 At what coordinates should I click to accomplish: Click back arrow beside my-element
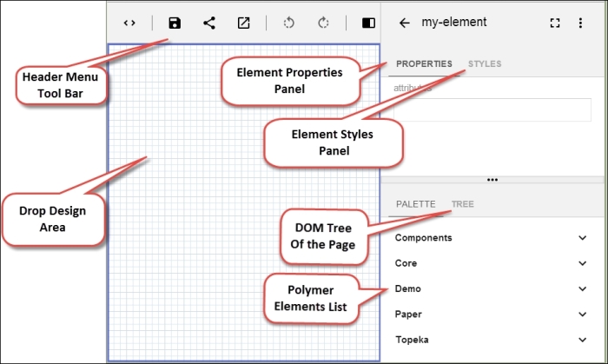pos(404,23)
